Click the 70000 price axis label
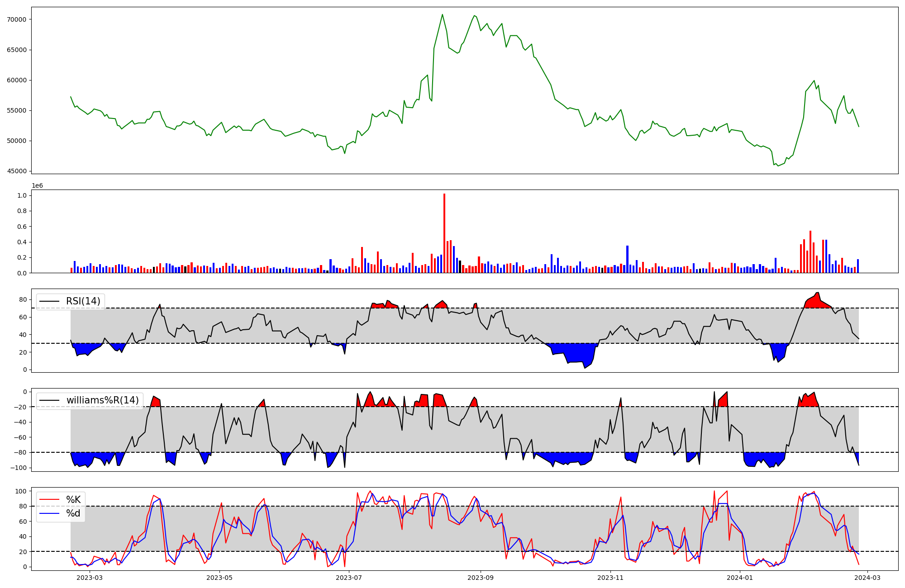905x588 pixels. click(17, 19)
